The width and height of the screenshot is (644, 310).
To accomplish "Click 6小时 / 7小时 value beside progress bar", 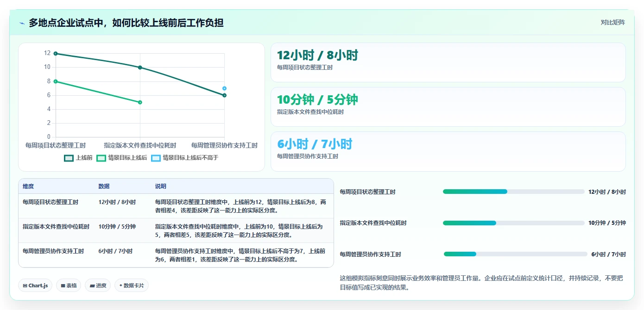I will pos(609,254).
